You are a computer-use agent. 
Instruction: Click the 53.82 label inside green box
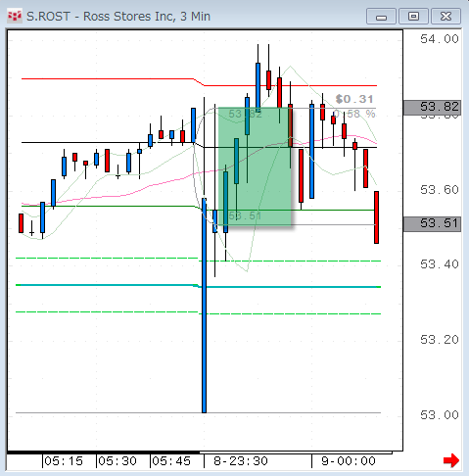pyautogui.click(x=245, y=114)
